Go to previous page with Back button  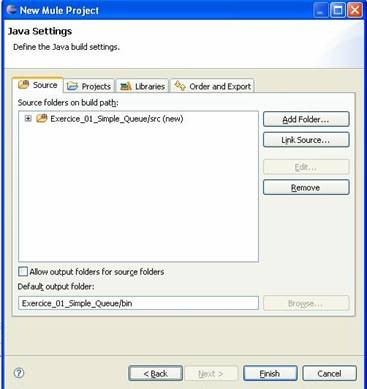click(156, 374)
